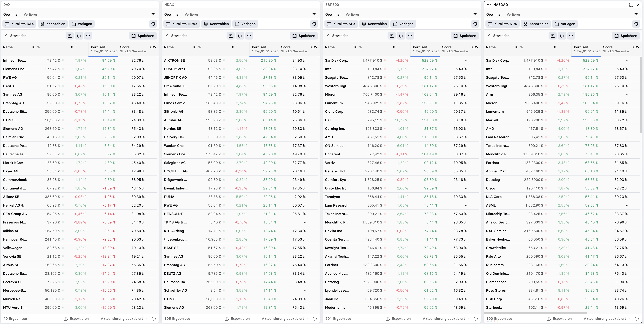Open search in the DAX panel
Screen dimensions: 644x324
(88, 36)
